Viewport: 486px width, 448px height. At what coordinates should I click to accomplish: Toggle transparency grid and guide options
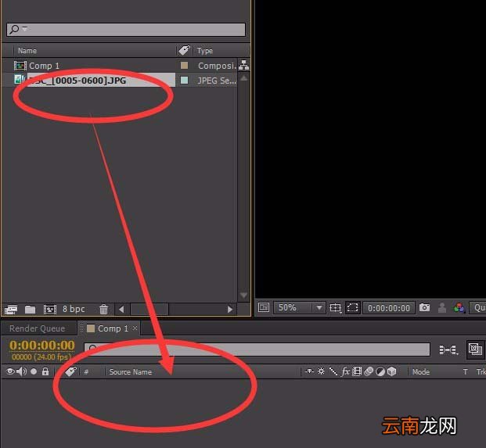(336, 308)
